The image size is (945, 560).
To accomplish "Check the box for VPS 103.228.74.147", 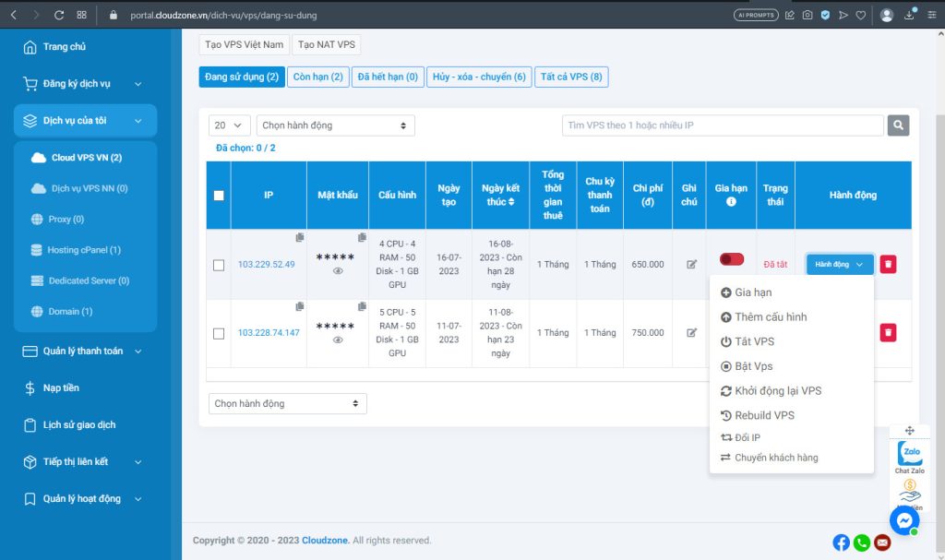I will [x=219, y=333].
